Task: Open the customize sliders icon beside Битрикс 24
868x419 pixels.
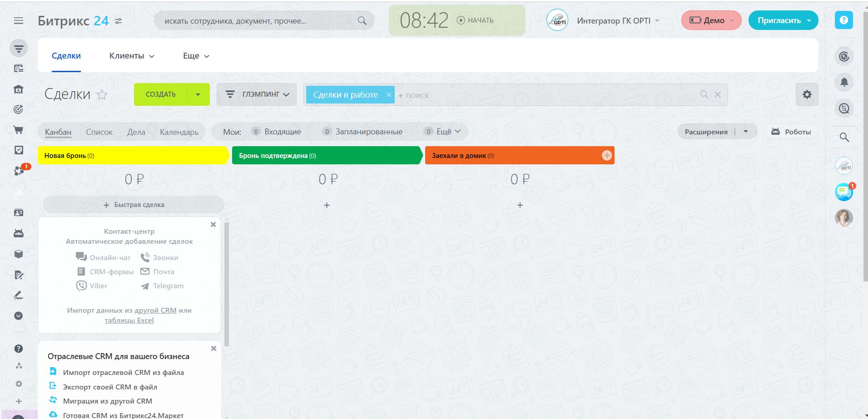Action: [119, 21]
